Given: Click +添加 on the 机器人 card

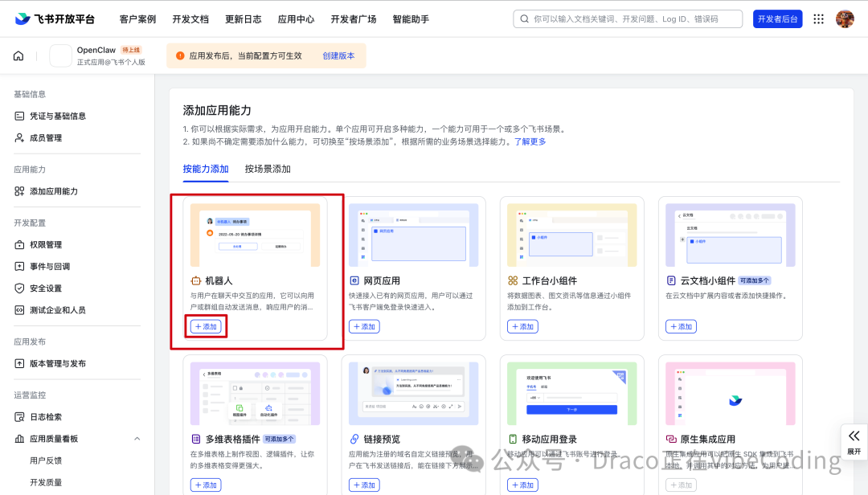Looking at the screenshot, I should point(205,326).
